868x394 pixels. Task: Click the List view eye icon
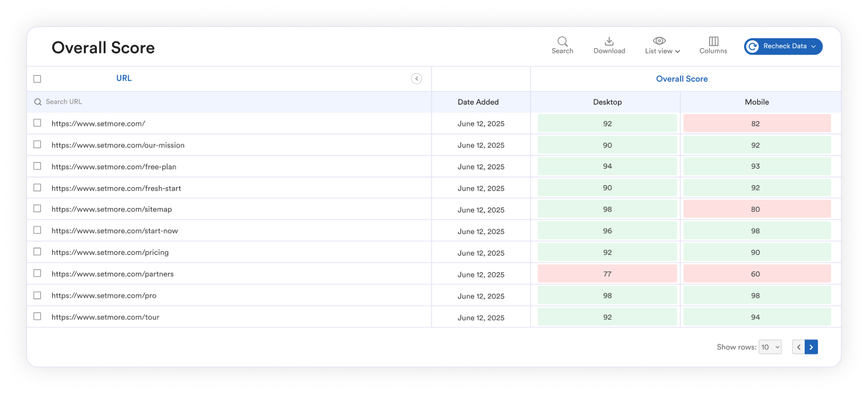tap(659, 41)
